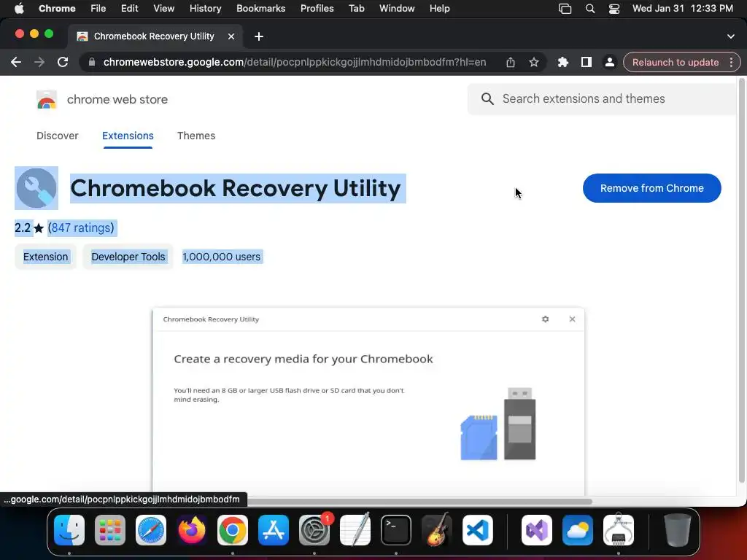Open the Discover tab

coord(57,136)
